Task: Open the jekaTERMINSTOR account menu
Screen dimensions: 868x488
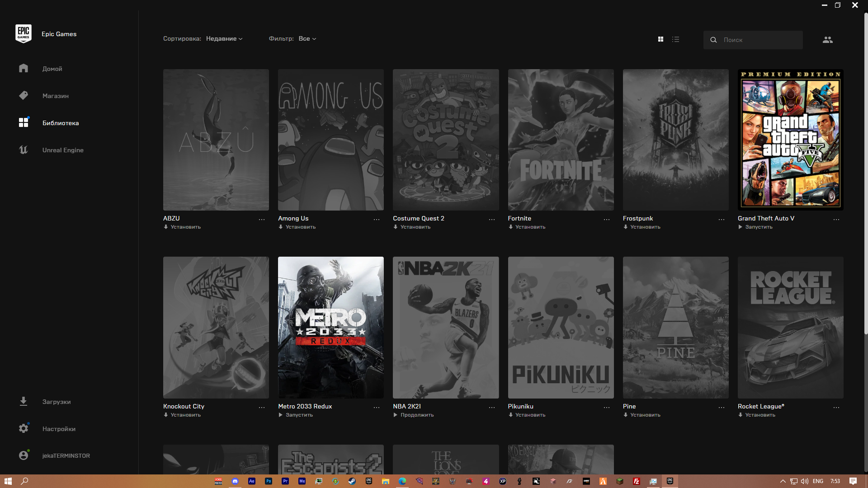Action: point(66,456)
